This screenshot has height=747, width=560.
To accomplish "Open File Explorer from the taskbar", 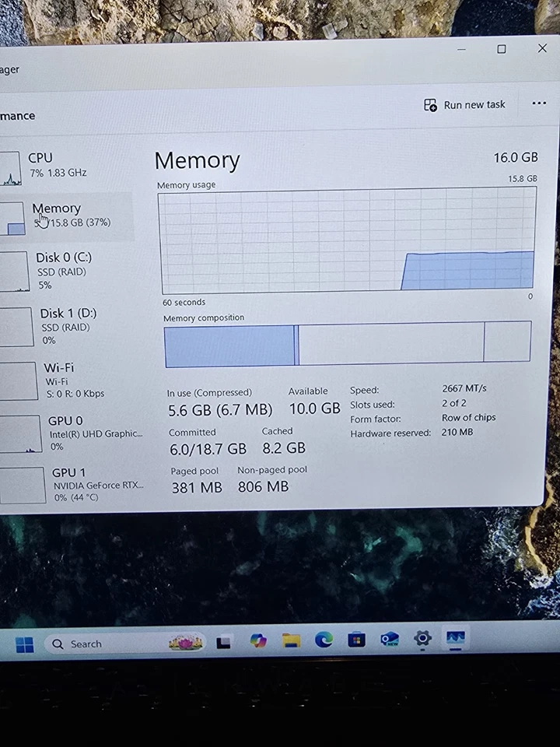I will (291, 640).
